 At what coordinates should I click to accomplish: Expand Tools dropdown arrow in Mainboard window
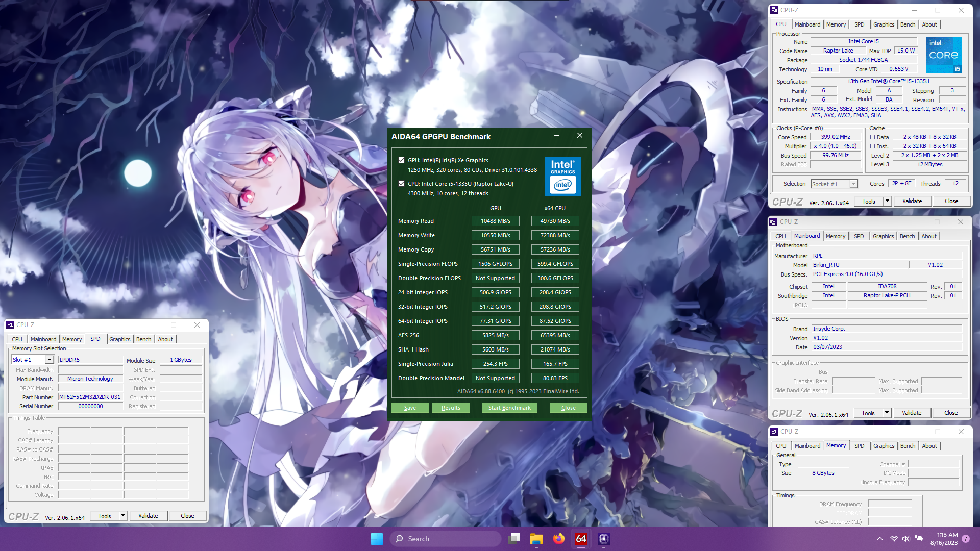pyautogui.click(x=887, y=413)
